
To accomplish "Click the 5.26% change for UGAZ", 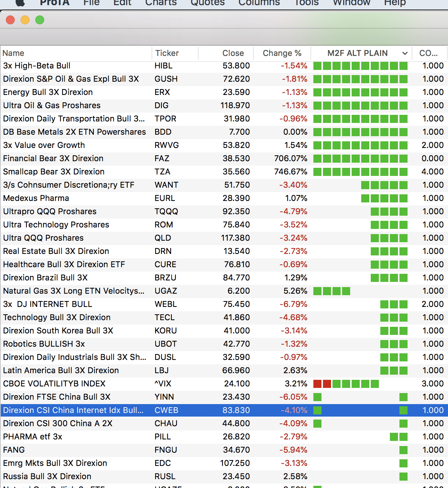I will point(295,291).
